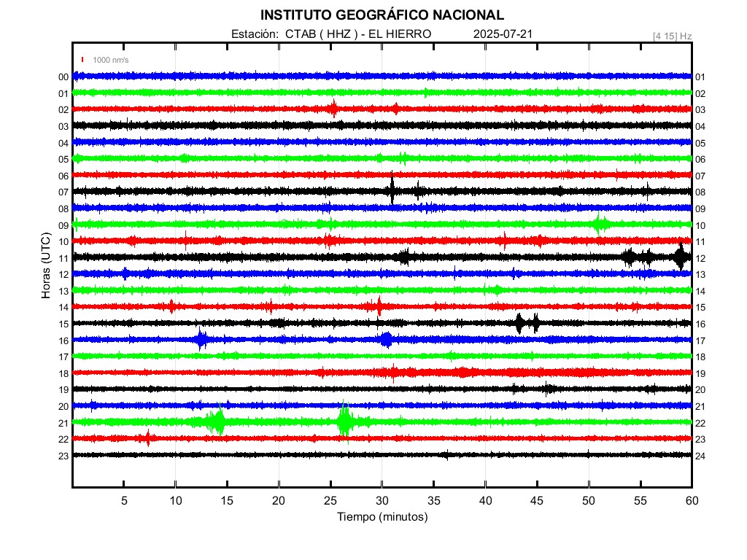This screenshot has height=560, width=747.
Task: Click the blue event near minute 12 in the 16 trace
Action: click(x=201, y=340)
